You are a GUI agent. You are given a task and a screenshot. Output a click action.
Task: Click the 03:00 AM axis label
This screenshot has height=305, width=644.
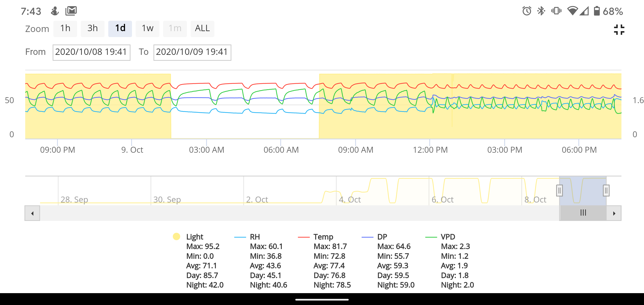point(207,150)
